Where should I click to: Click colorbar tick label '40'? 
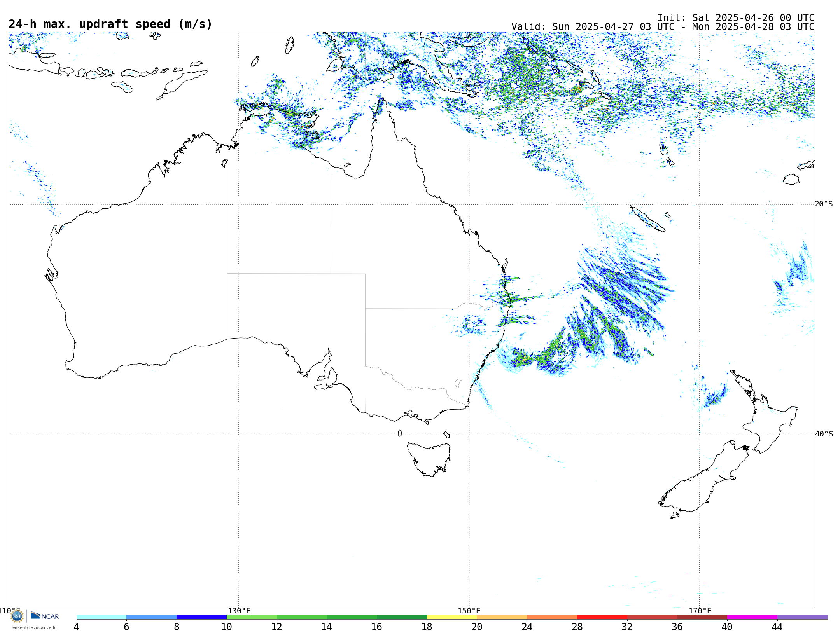click(727, 627)
